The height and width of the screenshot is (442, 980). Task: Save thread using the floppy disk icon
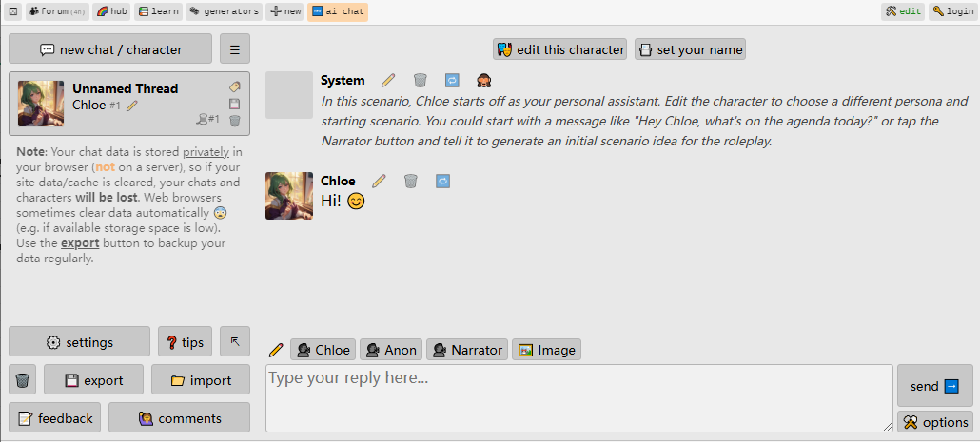pyautogui.click(x=235, y=104)
